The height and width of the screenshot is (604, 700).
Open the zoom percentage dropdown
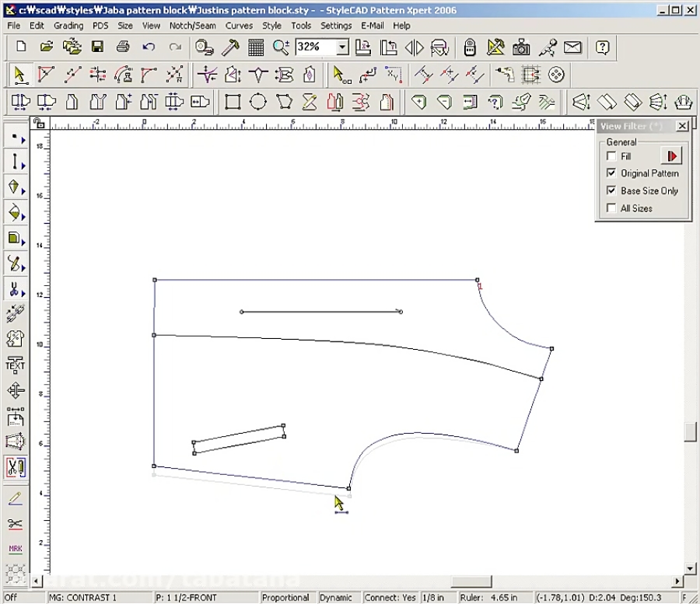click(x=341, y=47)
